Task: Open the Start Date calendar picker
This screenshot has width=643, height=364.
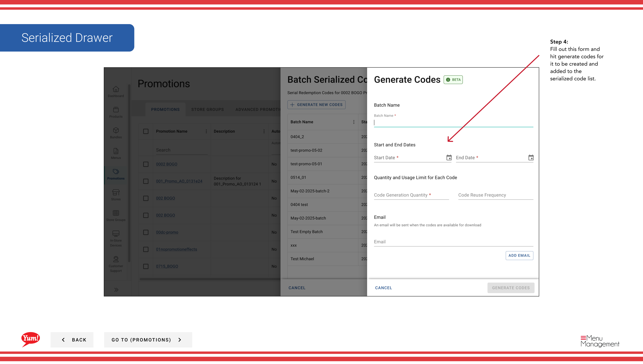Action: pyautogui.click(x=449, y=158)
